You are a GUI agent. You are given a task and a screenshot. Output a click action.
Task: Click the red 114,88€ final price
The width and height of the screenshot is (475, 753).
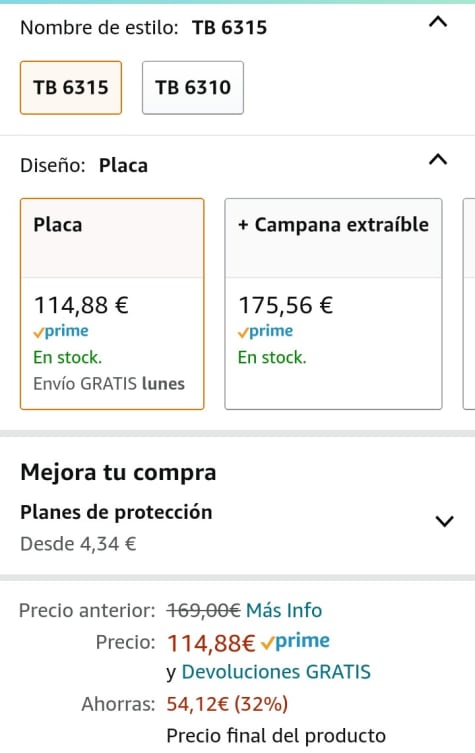211,643
